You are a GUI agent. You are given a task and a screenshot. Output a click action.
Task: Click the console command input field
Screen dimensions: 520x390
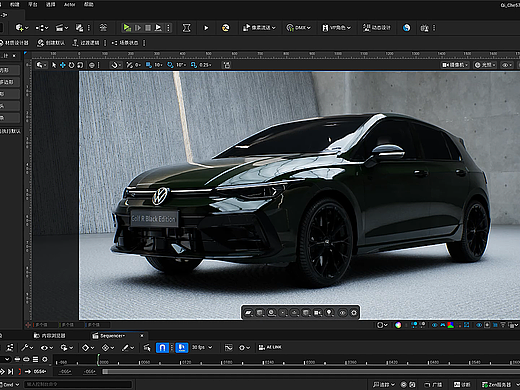click(x=78, y=384)
